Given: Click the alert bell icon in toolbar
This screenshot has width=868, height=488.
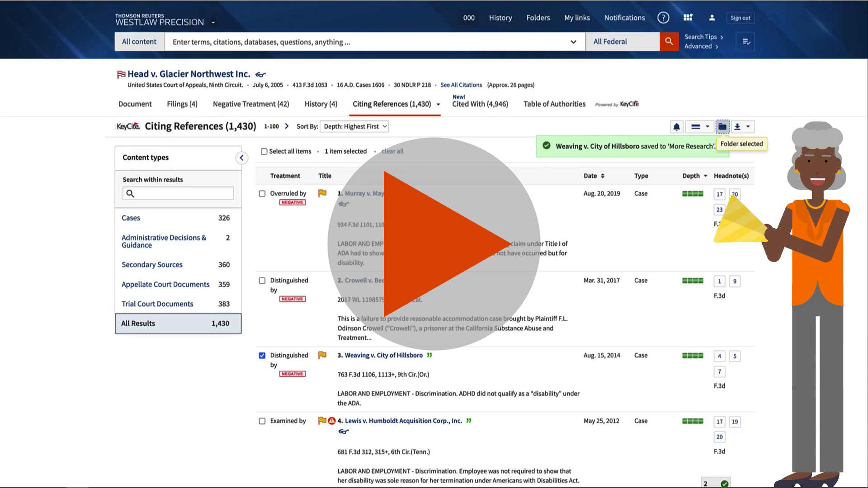Looking at the screenshot, I should click(x=676, y=127).
